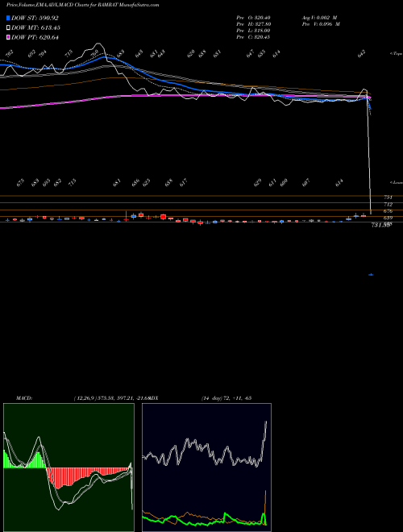Click the 'Pre C: 320.45' close value
The image size is (403, 532).
click(x=253, y=37)
